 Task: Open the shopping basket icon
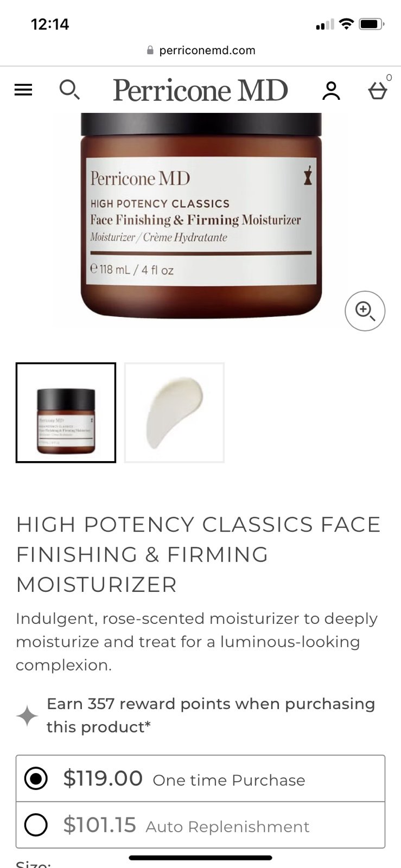pyautogui.click(x=378, y=91)
